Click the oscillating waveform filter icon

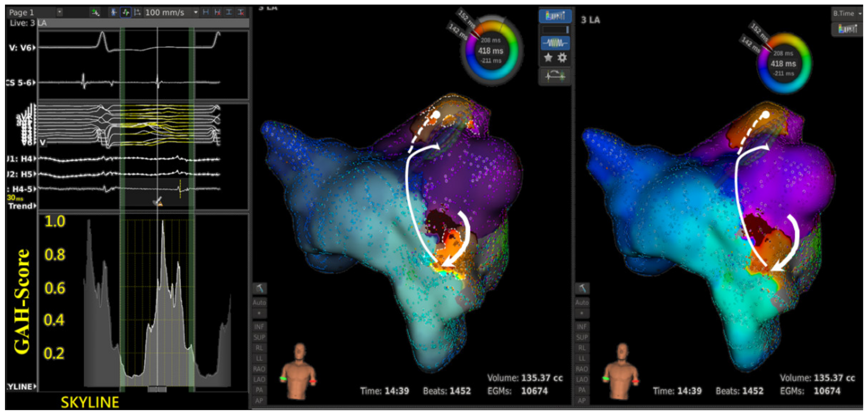(x=555, y=43)
